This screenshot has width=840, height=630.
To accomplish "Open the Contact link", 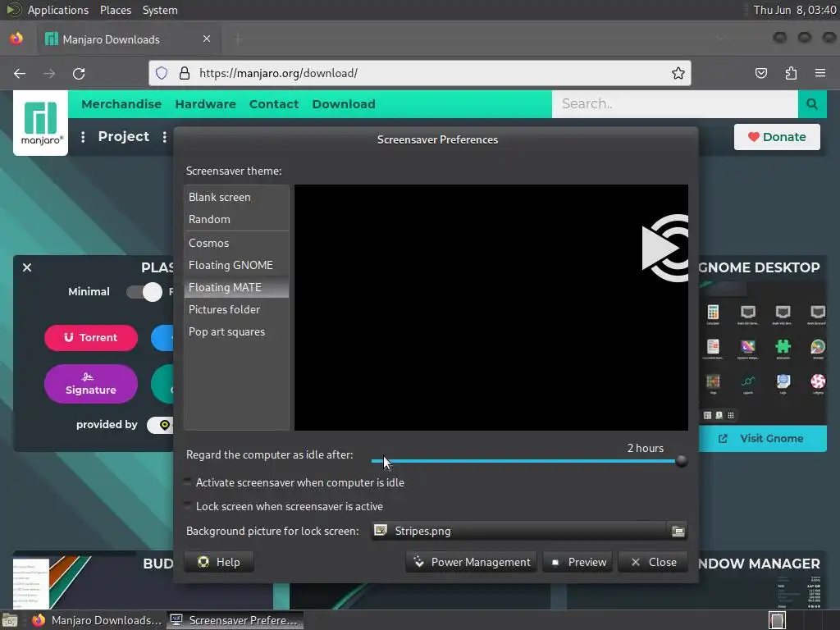I will point(274,104).
